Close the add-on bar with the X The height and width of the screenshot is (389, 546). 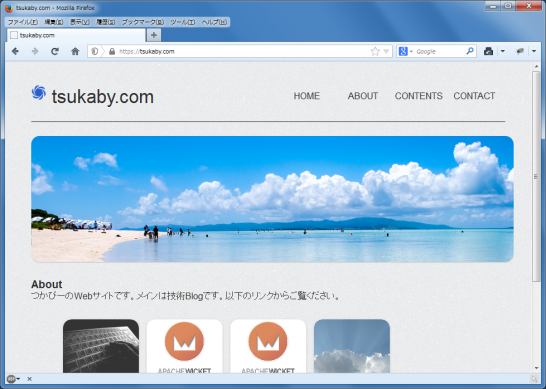[x=30, y=379]
